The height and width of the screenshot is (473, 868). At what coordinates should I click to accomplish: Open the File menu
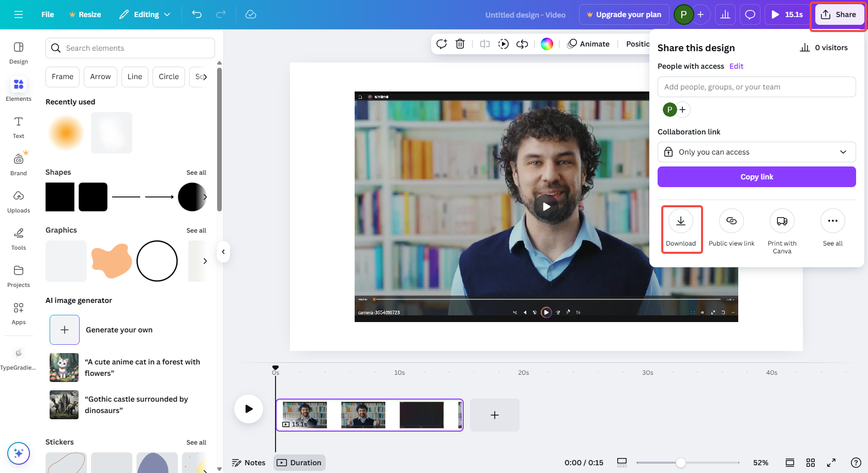47,14
